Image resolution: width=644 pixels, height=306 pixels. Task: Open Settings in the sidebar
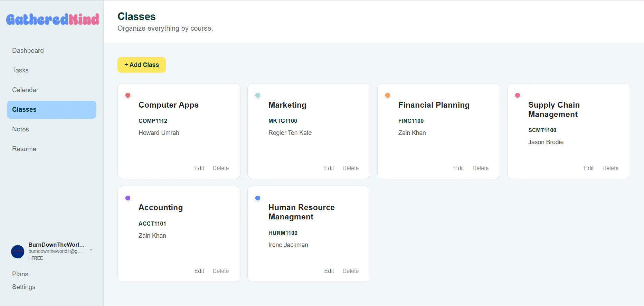tap(24, 287)
